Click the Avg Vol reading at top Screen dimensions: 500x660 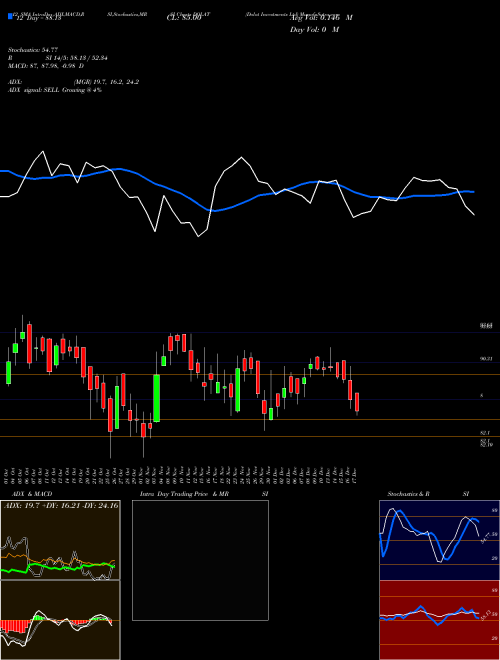[x=321, y=18]
